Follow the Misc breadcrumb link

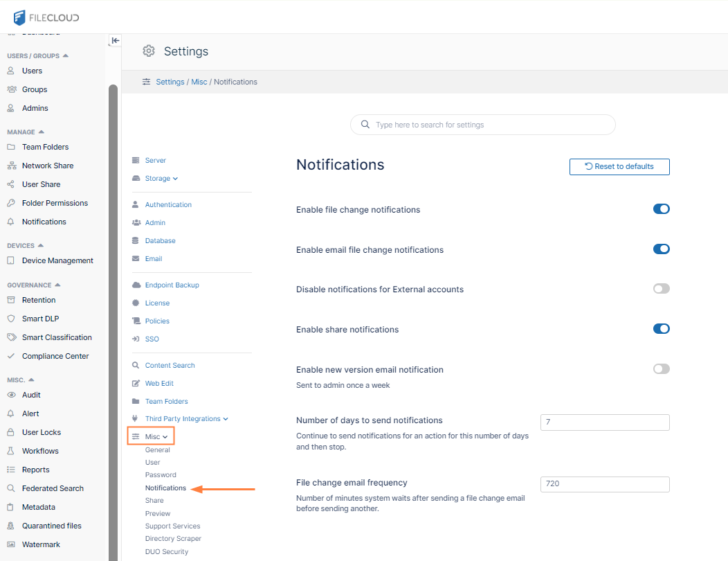[x=199, y=82]
